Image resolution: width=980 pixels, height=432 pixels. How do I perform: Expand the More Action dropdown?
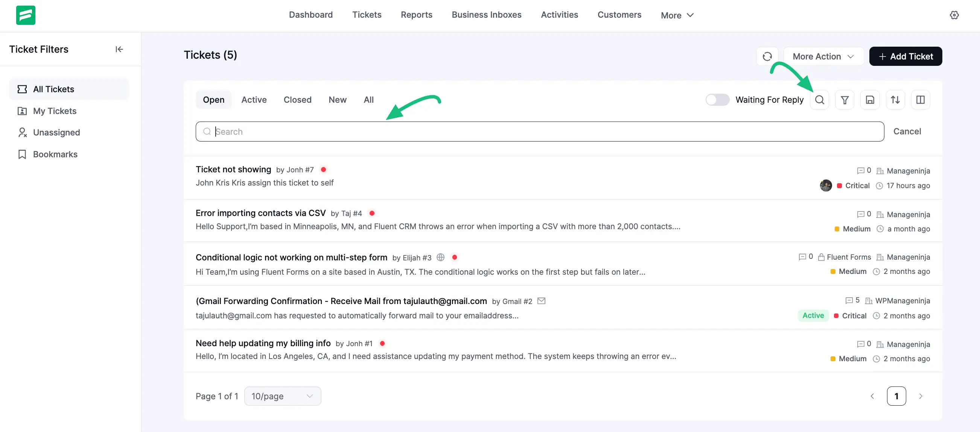(x=823, y=56)
